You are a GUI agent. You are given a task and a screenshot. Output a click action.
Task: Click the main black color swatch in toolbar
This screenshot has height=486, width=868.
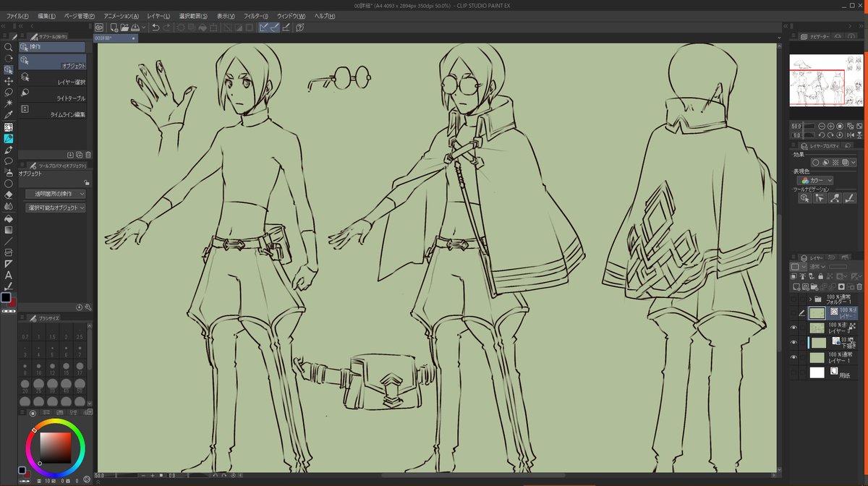(6, 298)
